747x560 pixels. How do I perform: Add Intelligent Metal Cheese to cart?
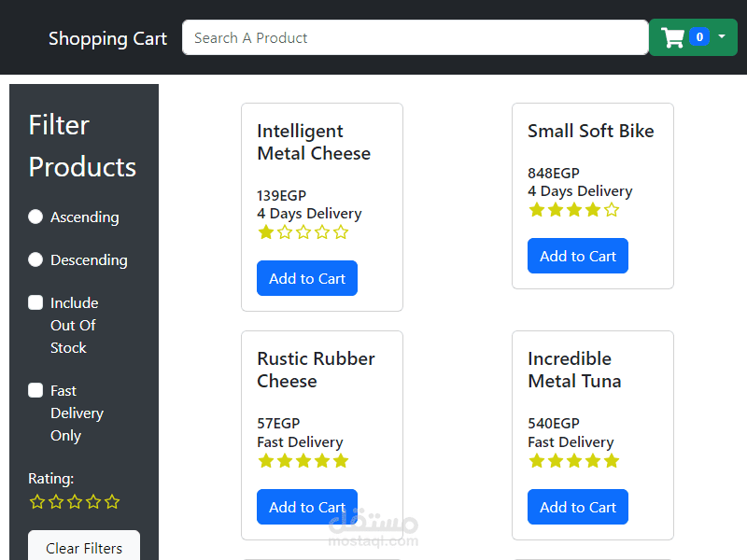tap(307, 277)
